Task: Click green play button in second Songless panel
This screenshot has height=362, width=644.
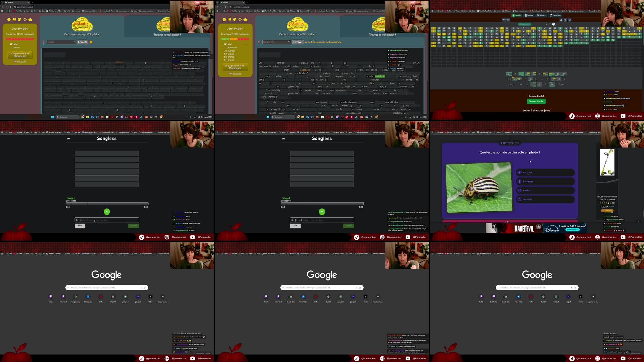Action: pos(322,212)
